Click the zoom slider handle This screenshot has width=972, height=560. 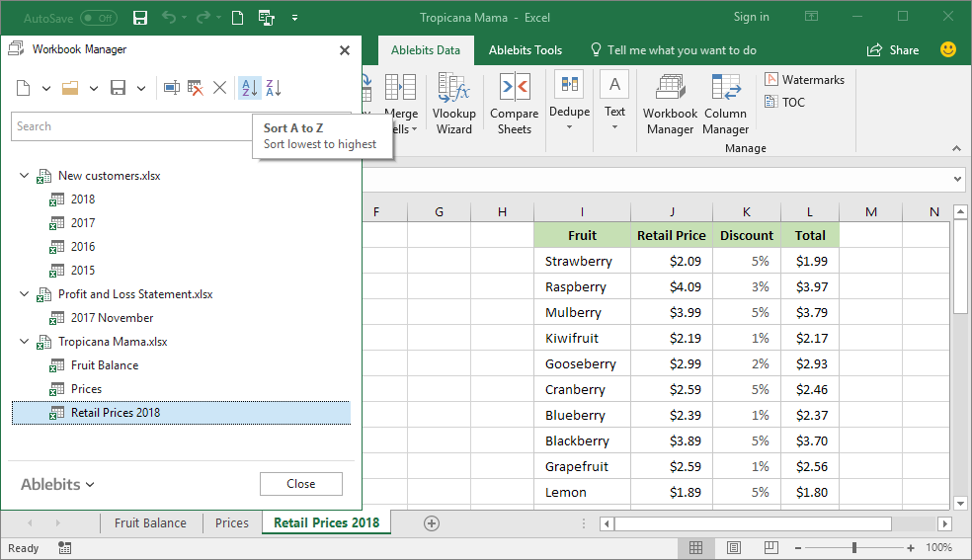tap(854, 547)
